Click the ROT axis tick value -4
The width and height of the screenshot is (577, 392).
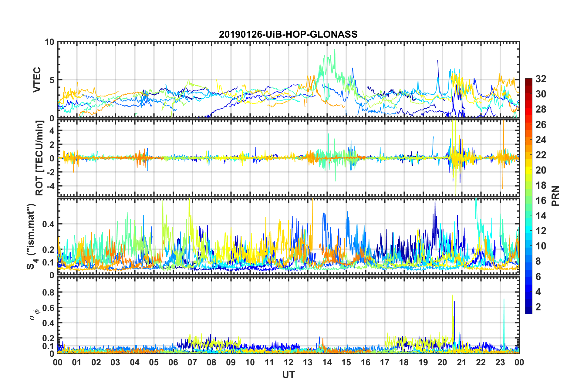(51, 185)
